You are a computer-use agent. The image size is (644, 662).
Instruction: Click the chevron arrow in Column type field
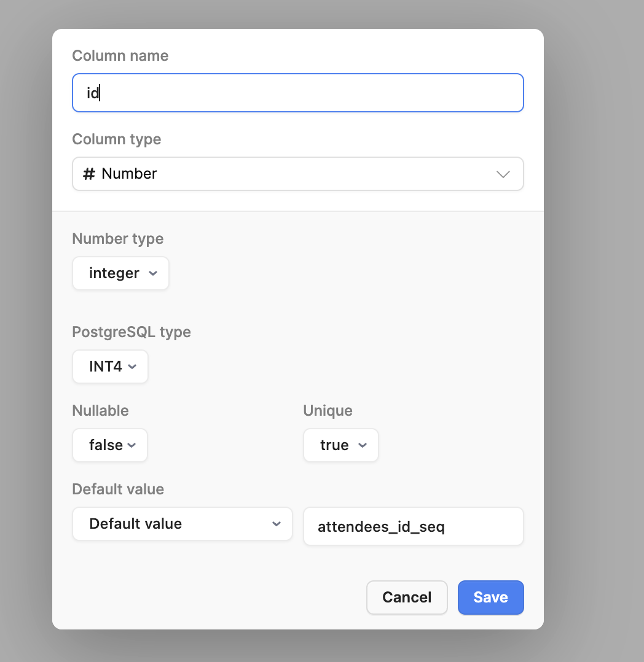(503, 174)
